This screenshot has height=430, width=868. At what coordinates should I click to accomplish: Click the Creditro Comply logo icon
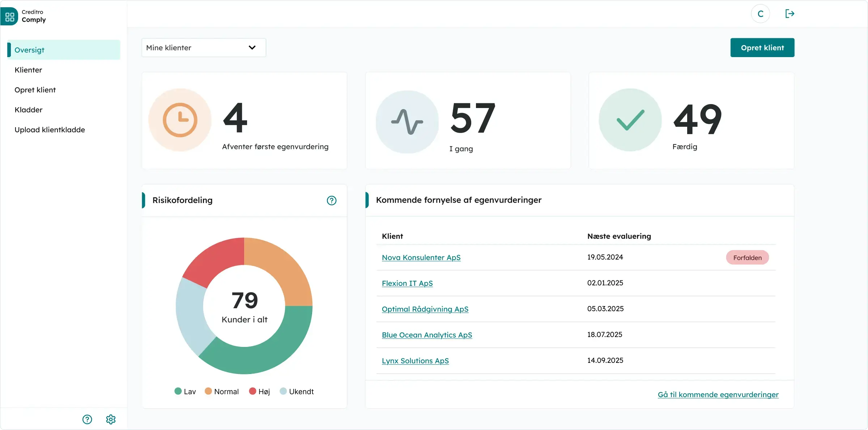pyautogui.click(x=9, y=16)
